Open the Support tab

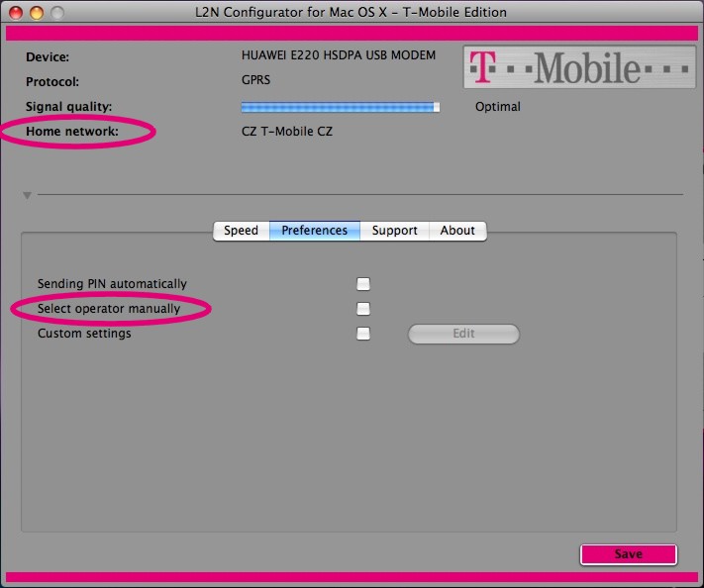tap(395, 231)
